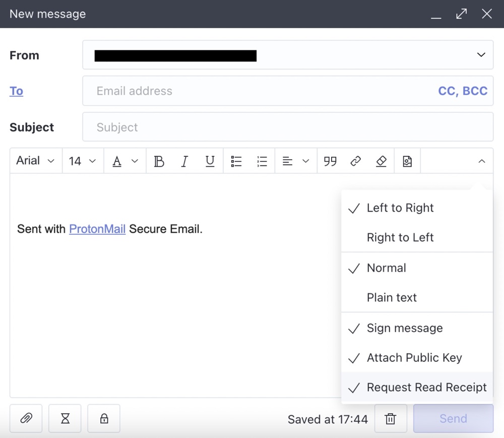Switch to Plain text mode
This screenshot has width=504, height=438.
point(417,297)
